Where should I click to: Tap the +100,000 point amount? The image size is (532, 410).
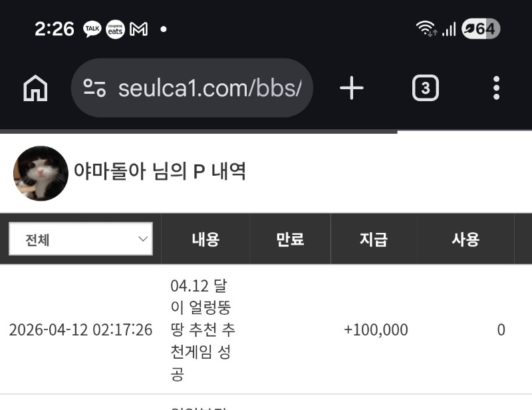pyautogui.click(x=376, y=330)
